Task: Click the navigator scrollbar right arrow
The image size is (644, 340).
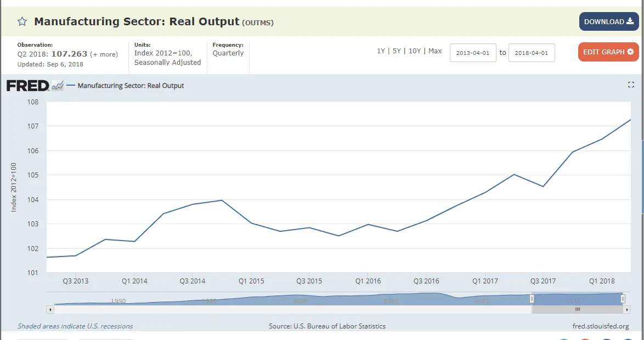Action: (x=628, y=309)
